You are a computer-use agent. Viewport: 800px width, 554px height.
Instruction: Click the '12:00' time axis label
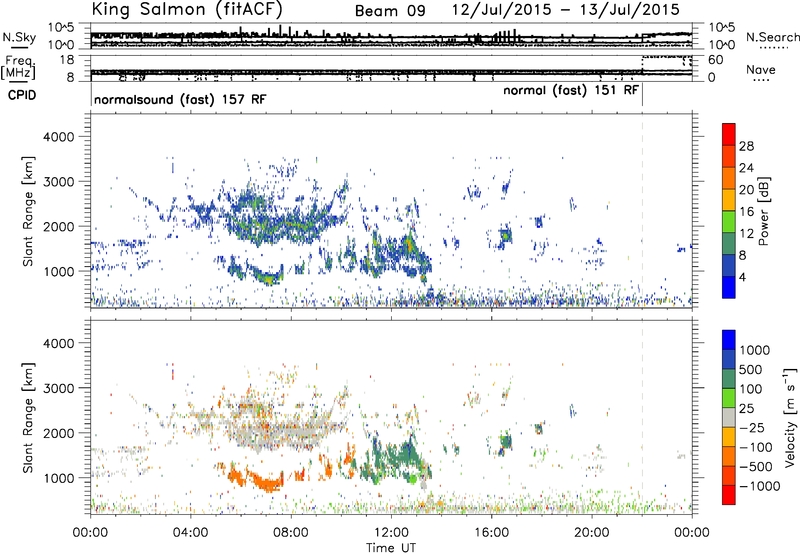pos(391,533)
